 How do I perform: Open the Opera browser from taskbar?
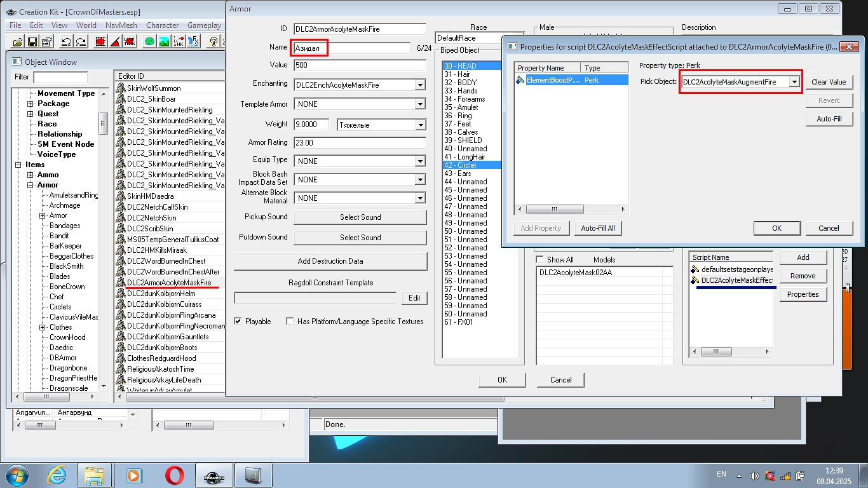(x=175, y=475)
